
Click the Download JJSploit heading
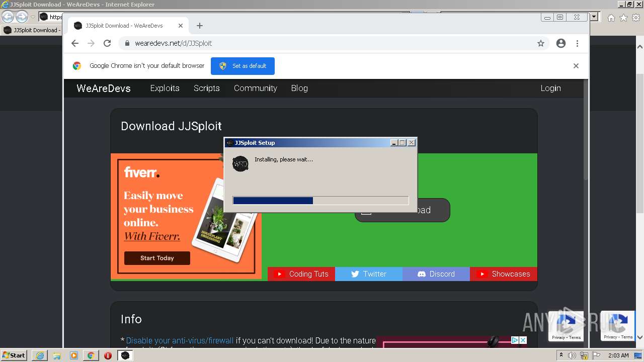click(x=171, y=126)
